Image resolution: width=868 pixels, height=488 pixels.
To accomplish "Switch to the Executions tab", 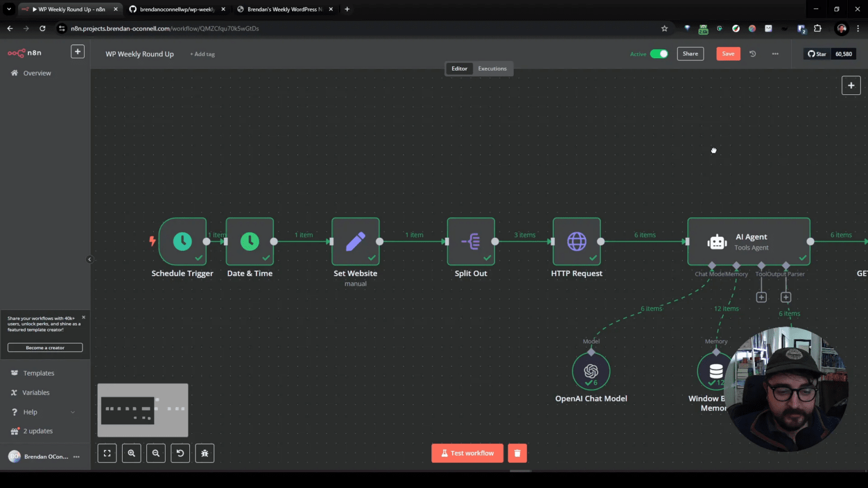I will [x=492, y=68].
